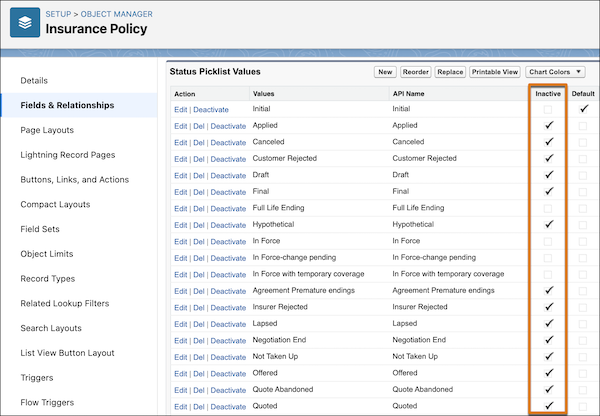Image resolution: width=600 pixels, height=416 pixels.
Task: Delete the Lapsed picklist value
Action: click(x=199, y=324)
